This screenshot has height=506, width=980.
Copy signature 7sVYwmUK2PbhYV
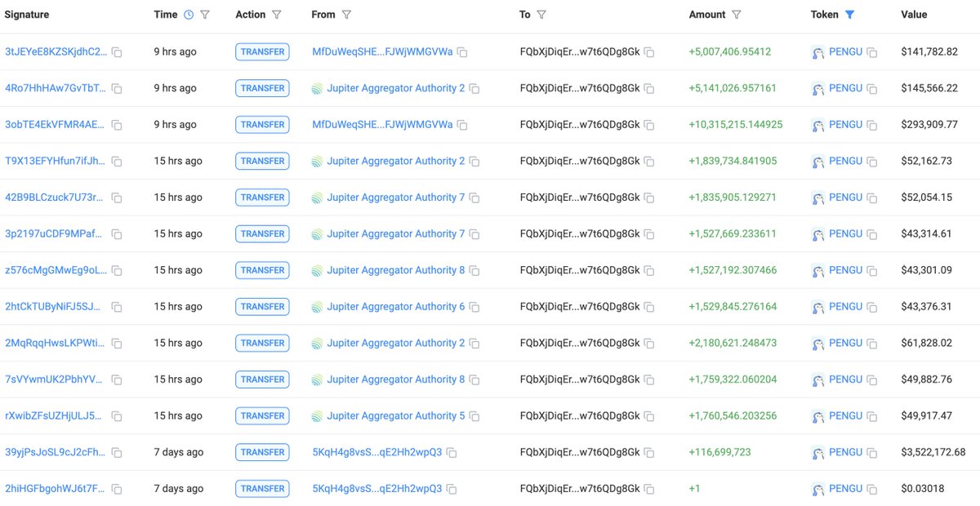[117, 379]
